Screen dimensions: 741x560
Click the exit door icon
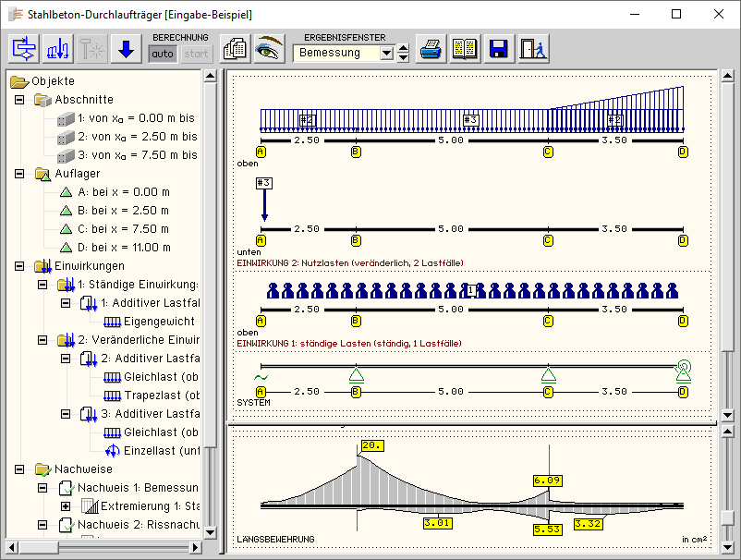(x=533, y=49)
